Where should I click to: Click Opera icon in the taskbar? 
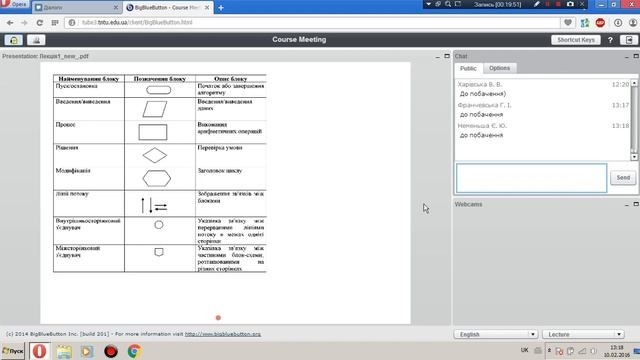coord(39,351)
